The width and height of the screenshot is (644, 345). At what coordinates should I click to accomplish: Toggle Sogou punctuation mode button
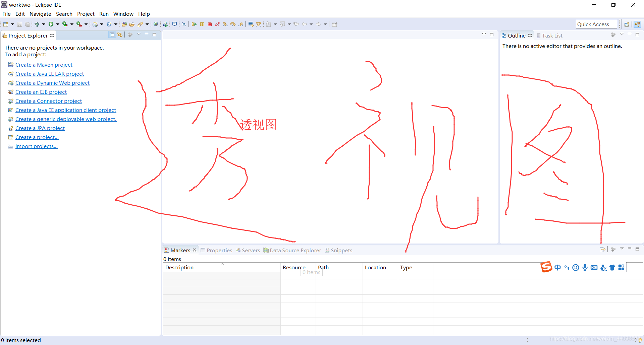pyautogui.click(x=567, y=267)
